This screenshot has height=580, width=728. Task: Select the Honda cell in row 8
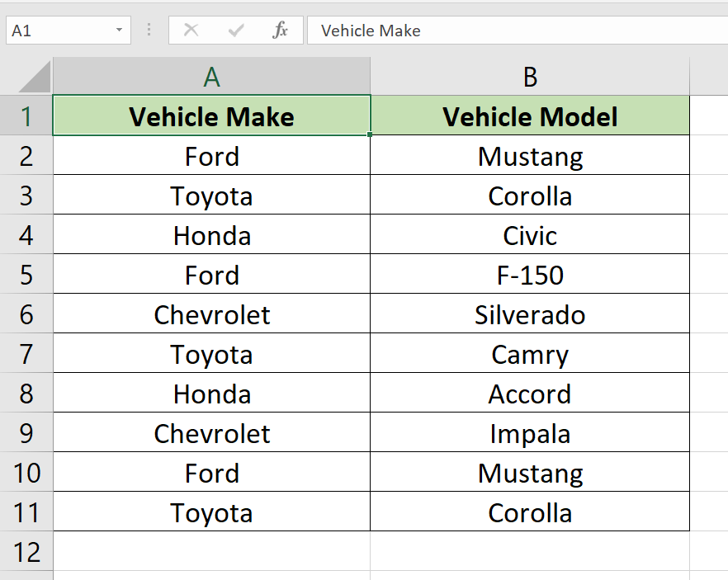[211, 393]
